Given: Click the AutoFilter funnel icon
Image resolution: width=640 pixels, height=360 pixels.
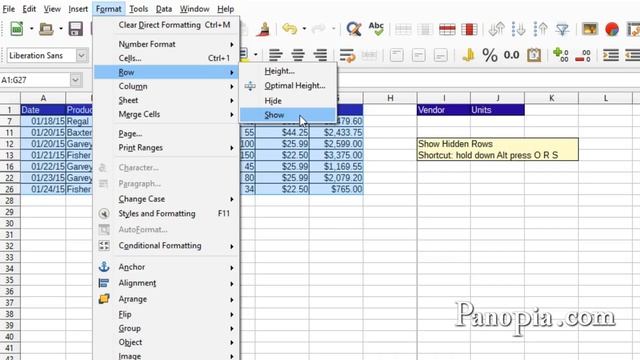Looking at the screenshot, I should (x=562, y=29).
